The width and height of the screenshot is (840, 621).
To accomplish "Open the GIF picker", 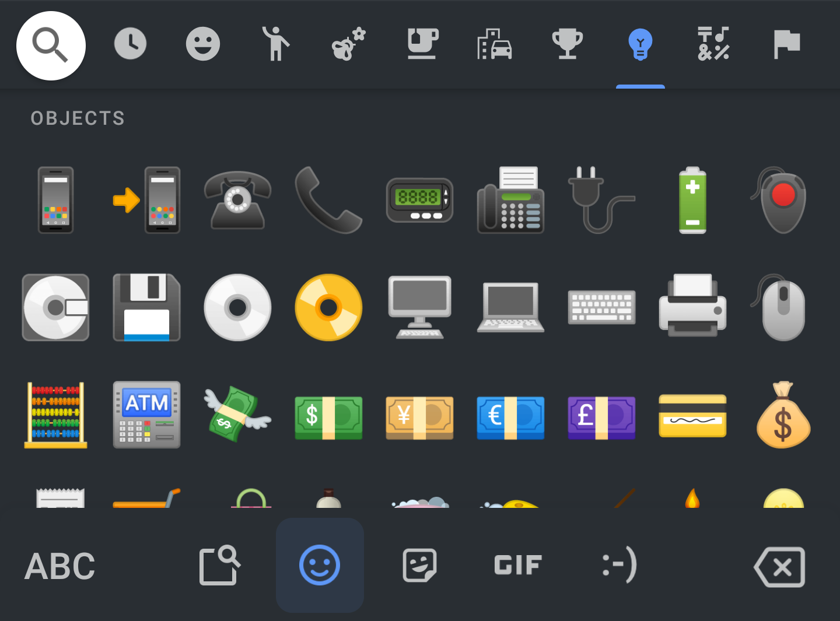I will click(x=518, y=565).
